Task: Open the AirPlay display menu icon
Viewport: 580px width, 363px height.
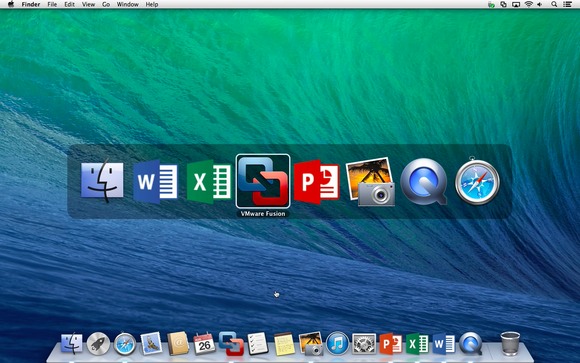Action: click(x=516, y=4)
